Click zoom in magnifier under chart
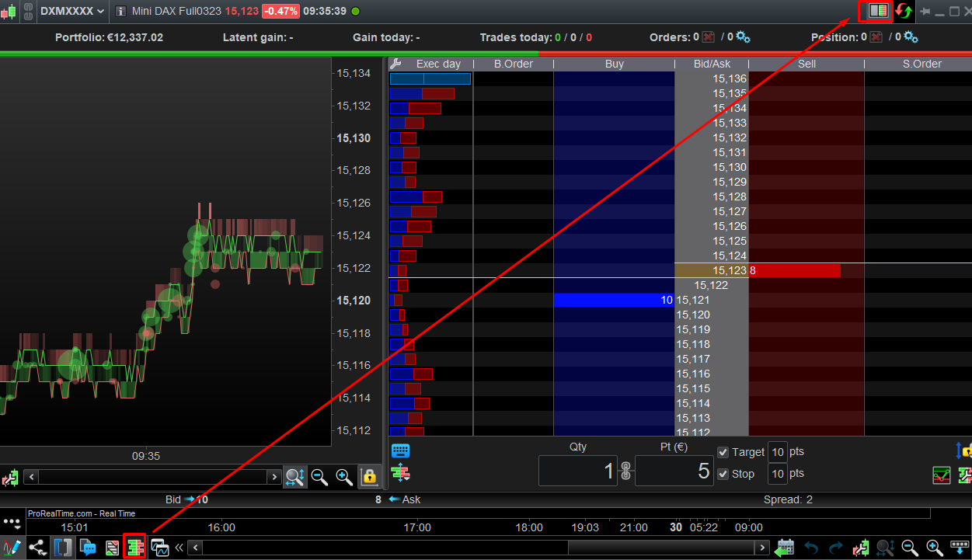The image size is (972, 560). coord(344,477)
